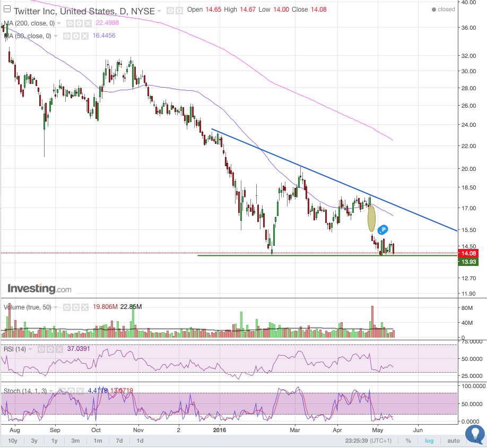This screenshot has height=448, width=487.
Task: Select the 3y time range
Action: coord(34,441)
